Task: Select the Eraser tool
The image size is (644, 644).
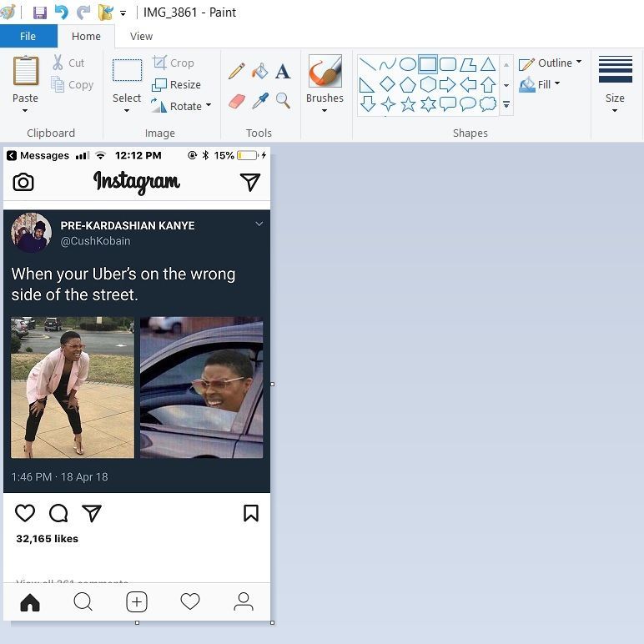Action: pos(236,101)
